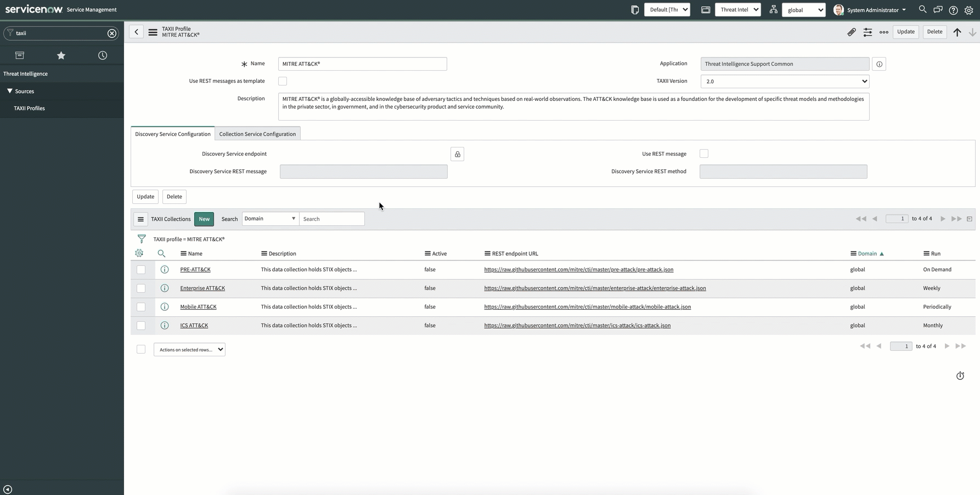The image size is (980, 495).
Task: Open global search magnifier icon
Action: tap(922, 9)
